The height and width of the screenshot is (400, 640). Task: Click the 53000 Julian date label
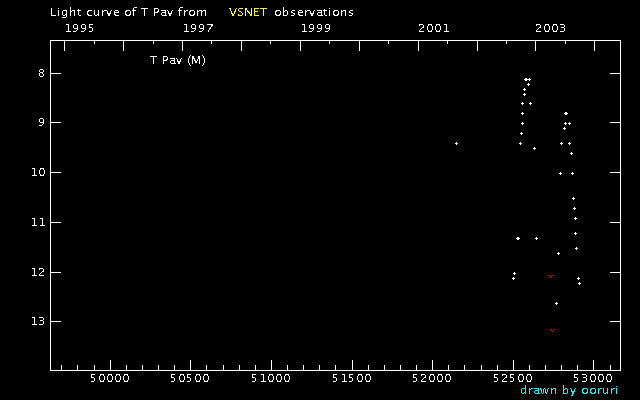(593, 378)
